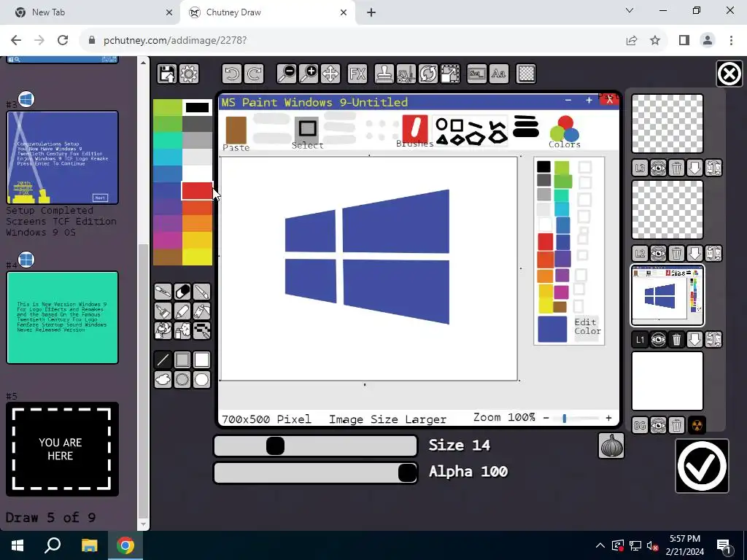
Task: Zoom out with the minus magnifier
Action: (287, 74)
